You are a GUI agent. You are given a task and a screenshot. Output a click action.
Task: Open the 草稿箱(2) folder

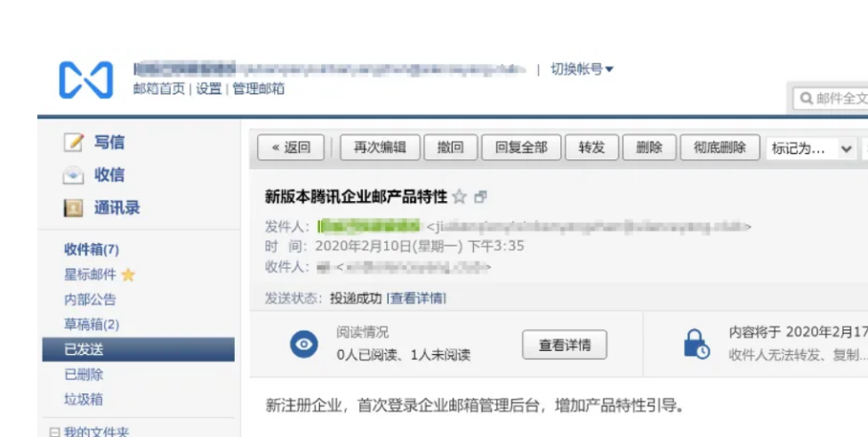click(92, 325)
